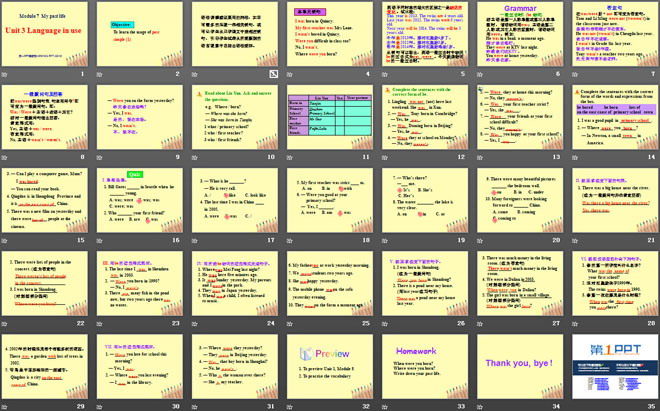Click slide number label 10

pos(271,157)
